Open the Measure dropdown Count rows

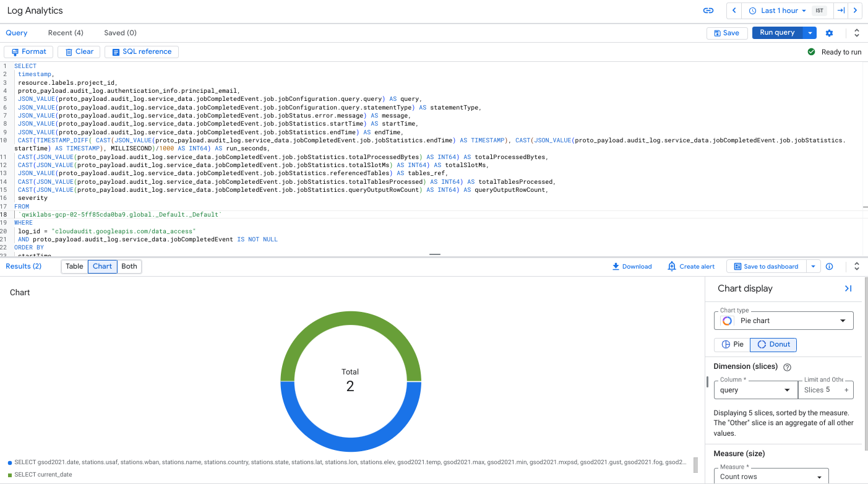(771, 477)
